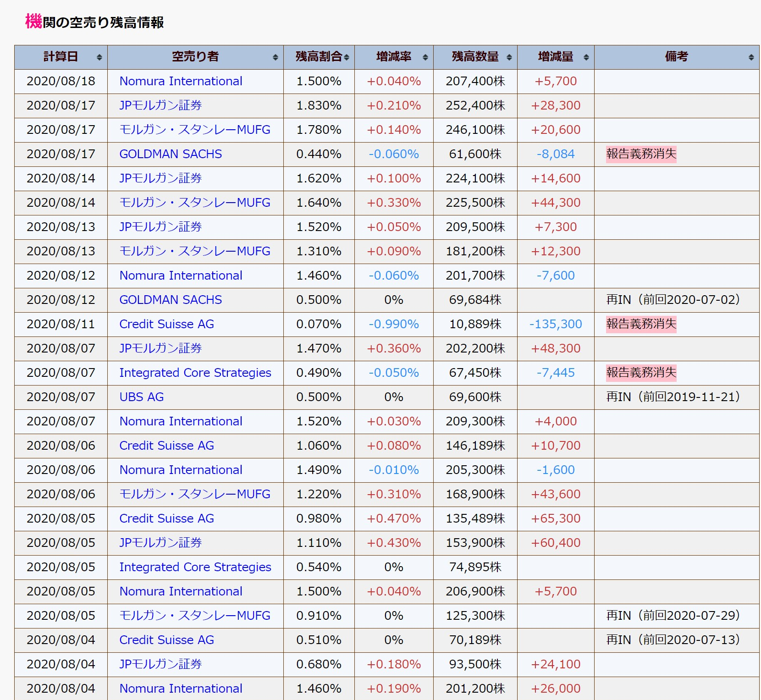Viewport: 761px width, 700px height.
Task: Sort table by 空売り者 column arrows
Action: (x=276, y=57)
